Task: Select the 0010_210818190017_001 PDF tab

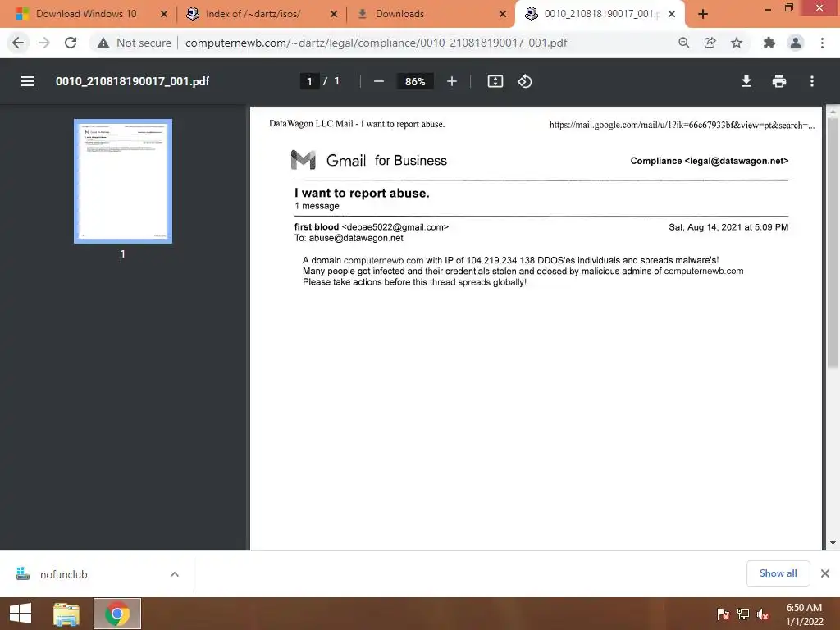Action: tap(600, 14)
